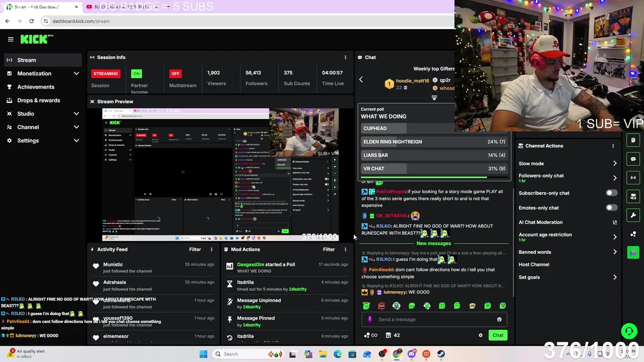644x362 pixels.
Task: Click the purple microphone icon in the message box
Action: [370, 319]
